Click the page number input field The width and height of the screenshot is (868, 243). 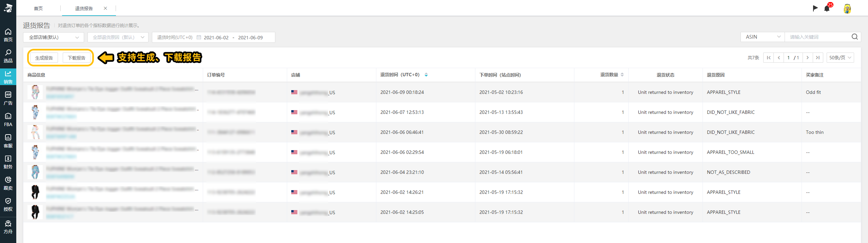789,58
